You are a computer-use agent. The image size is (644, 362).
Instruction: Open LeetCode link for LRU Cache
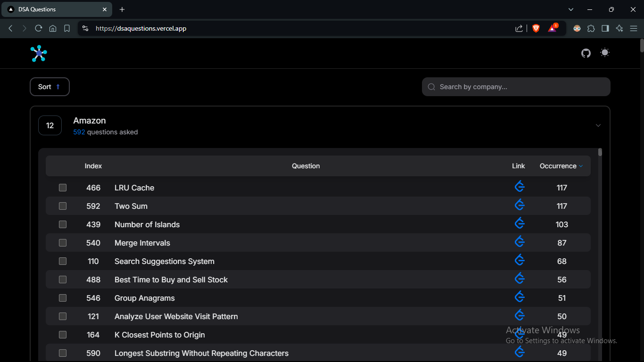point(520,187)
